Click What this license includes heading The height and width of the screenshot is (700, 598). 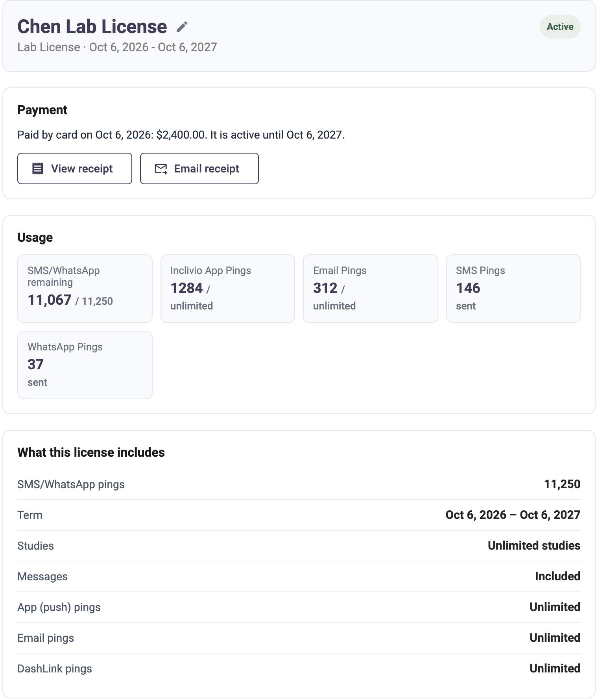pos(91,452)
